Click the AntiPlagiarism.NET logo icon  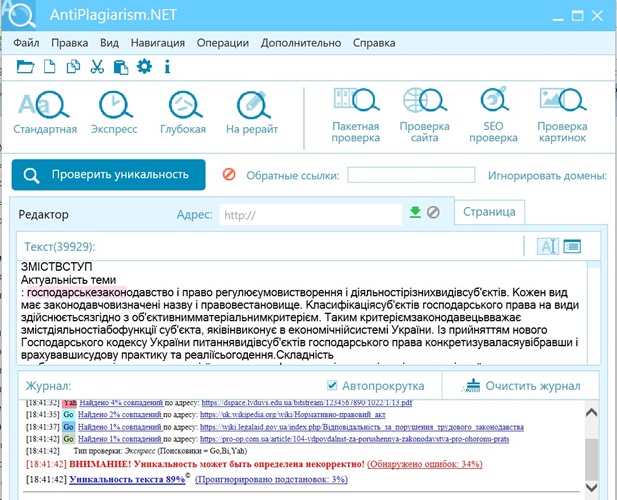point(19,15)
